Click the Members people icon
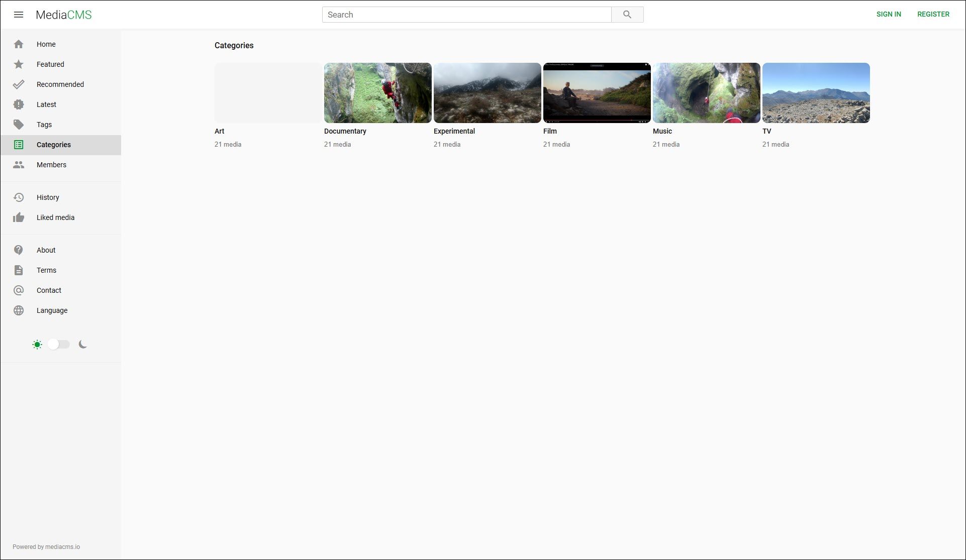This screenshot has width=966, height=560. tap(19, 165)
